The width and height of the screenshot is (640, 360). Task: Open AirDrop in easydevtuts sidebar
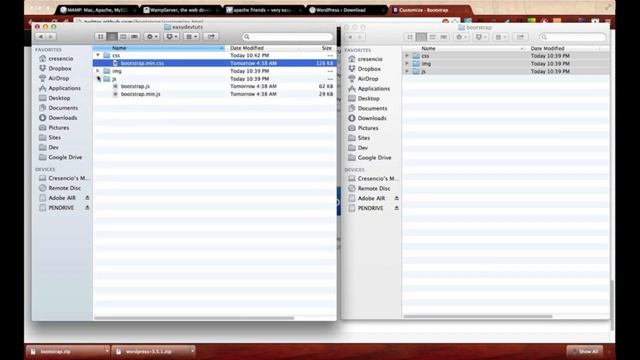59,78
